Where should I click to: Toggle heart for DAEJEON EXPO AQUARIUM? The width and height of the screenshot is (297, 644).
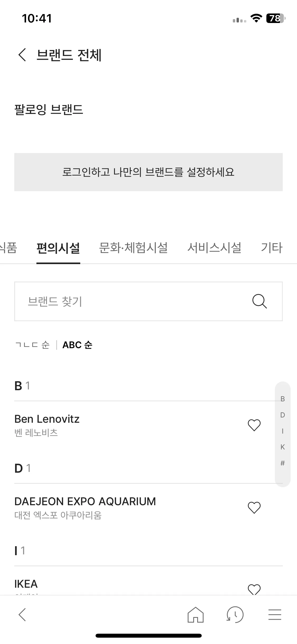[254, 508]
